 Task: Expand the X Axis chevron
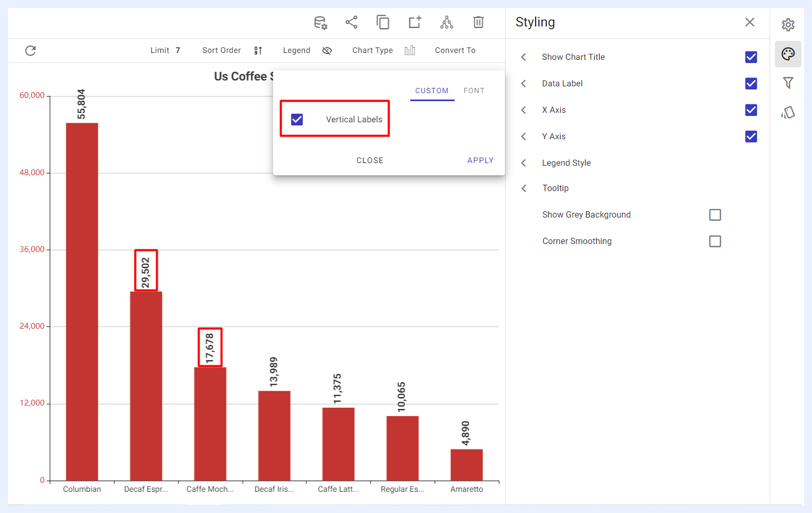[524, 110]
